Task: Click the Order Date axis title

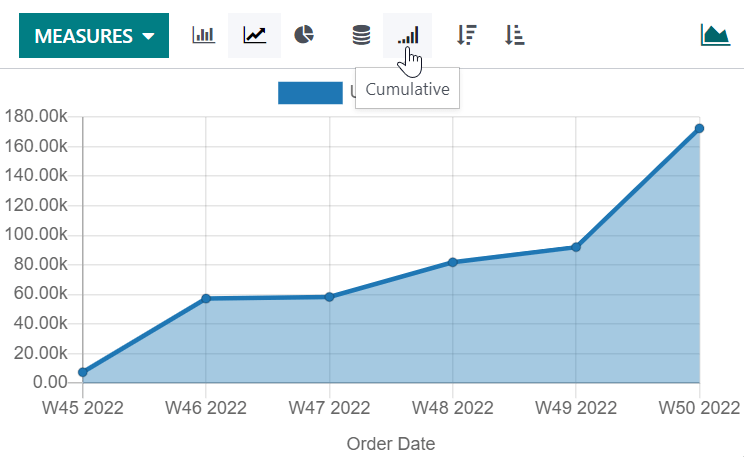Action: point(391,443)
